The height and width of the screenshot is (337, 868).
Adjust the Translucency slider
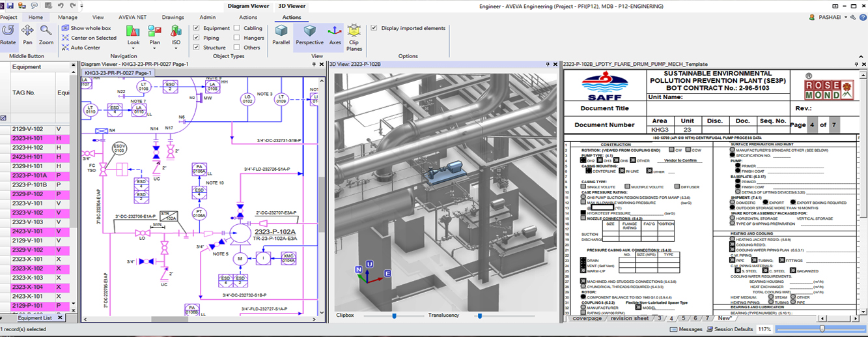click(x=480, y=315)
